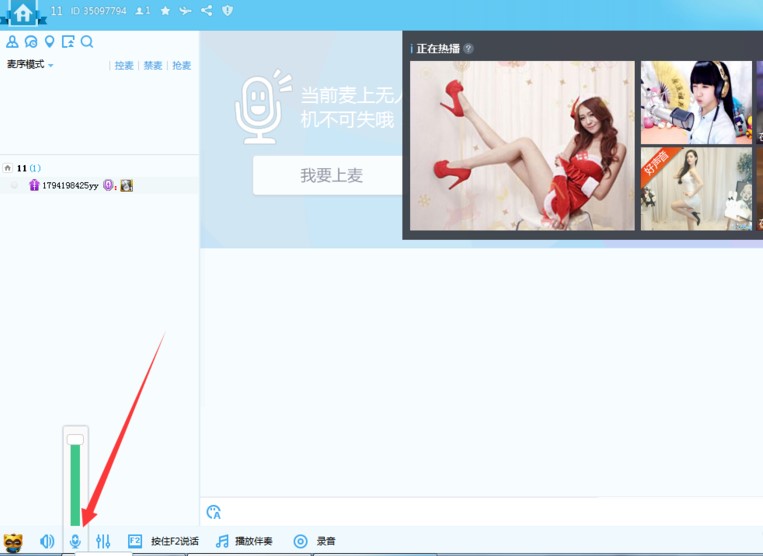
Task: Click the airplane icon in top bar
Action: [185, 10]
